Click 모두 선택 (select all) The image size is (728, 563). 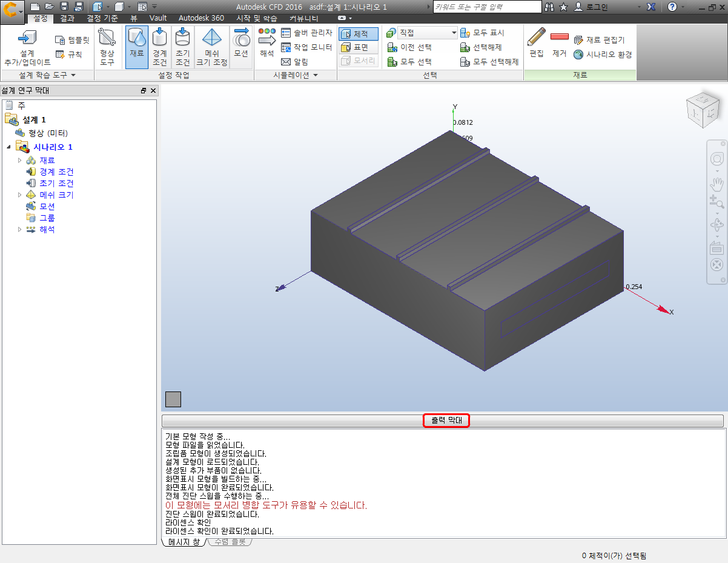tap(409, 61)
